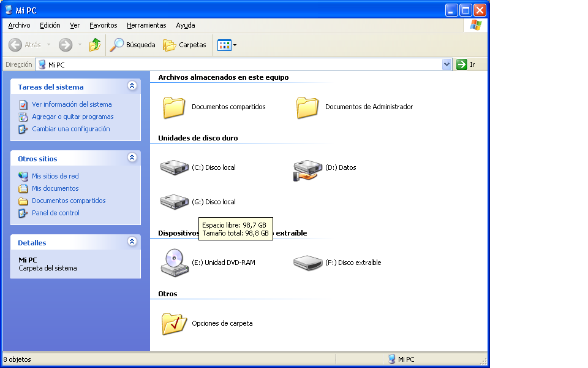The width and height of the screenshot is (588, 368).
Task: Collapse the Tareas del sistema panel
Action: (132, 86)
